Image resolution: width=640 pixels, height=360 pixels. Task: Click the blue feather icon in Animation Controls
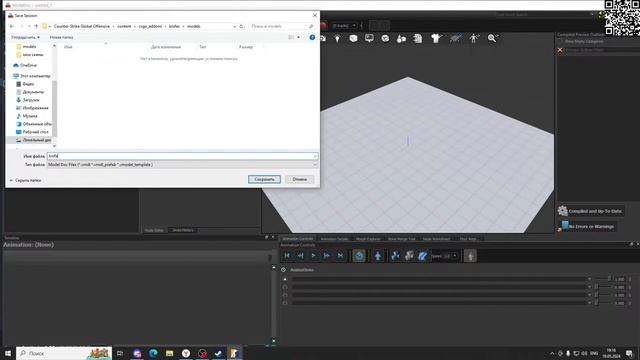coord(422,256)
